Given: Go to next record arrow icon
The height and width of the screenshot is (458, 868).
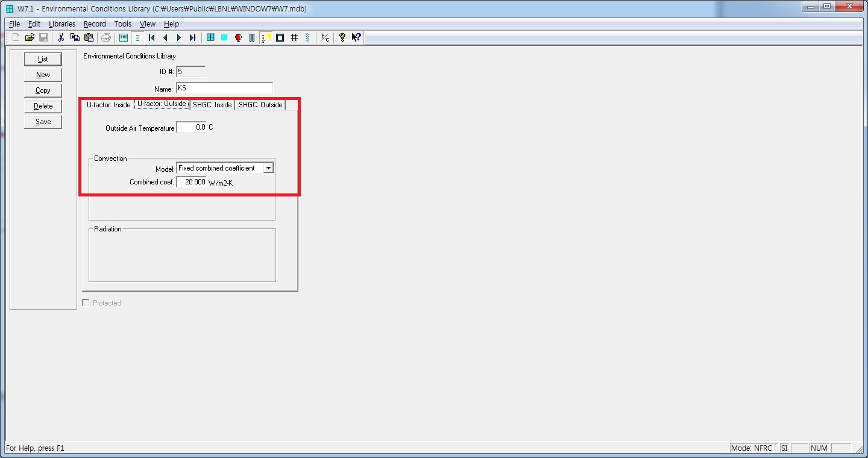Looking at the screenshot, I should tap(178, 38).
